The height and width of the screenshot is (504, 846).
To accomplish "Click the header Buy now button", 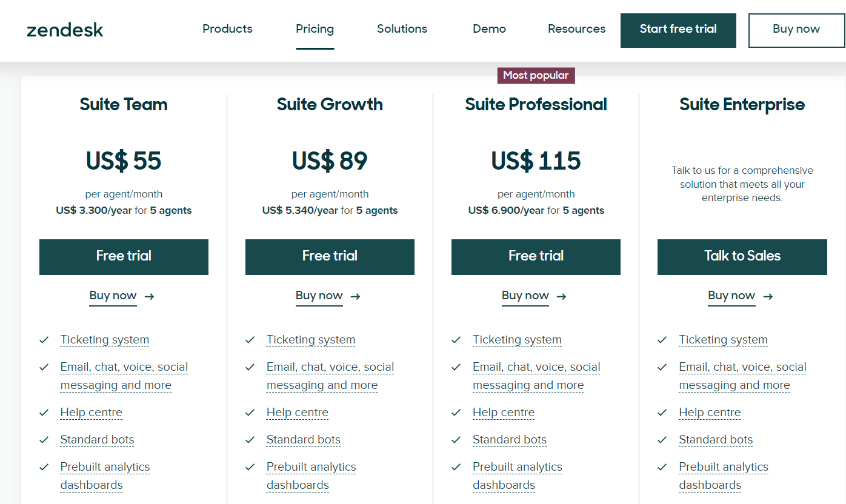I will (796, 30).
